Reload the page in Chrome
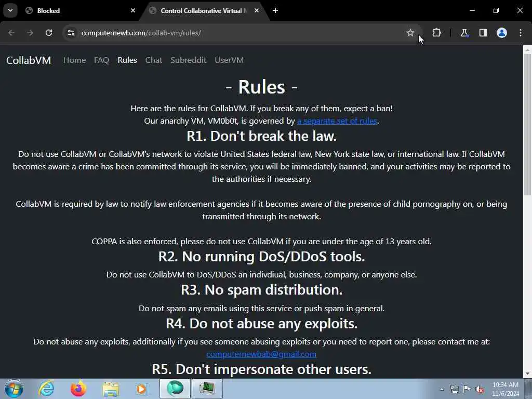The width and height of the screenshot is (532, 399). pos(49,33)
